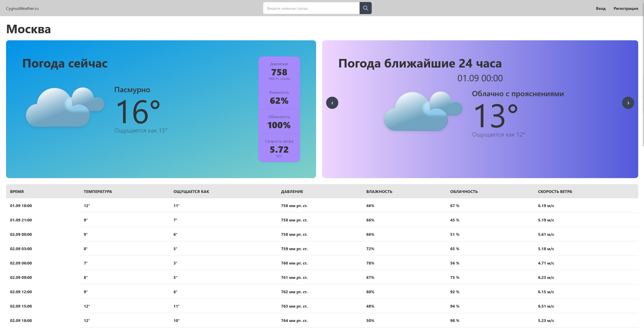Click the current weather cloud icon
644x329 pixels.
65,107
